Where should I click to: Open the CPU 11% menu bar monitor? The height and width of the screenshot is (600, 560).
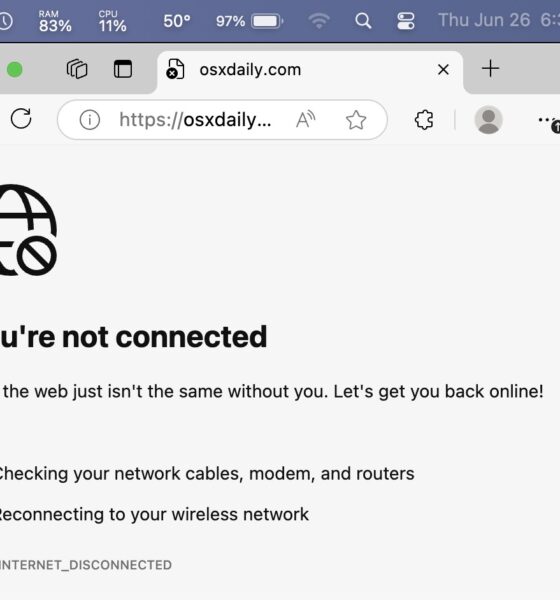click(x=112, y=21)
